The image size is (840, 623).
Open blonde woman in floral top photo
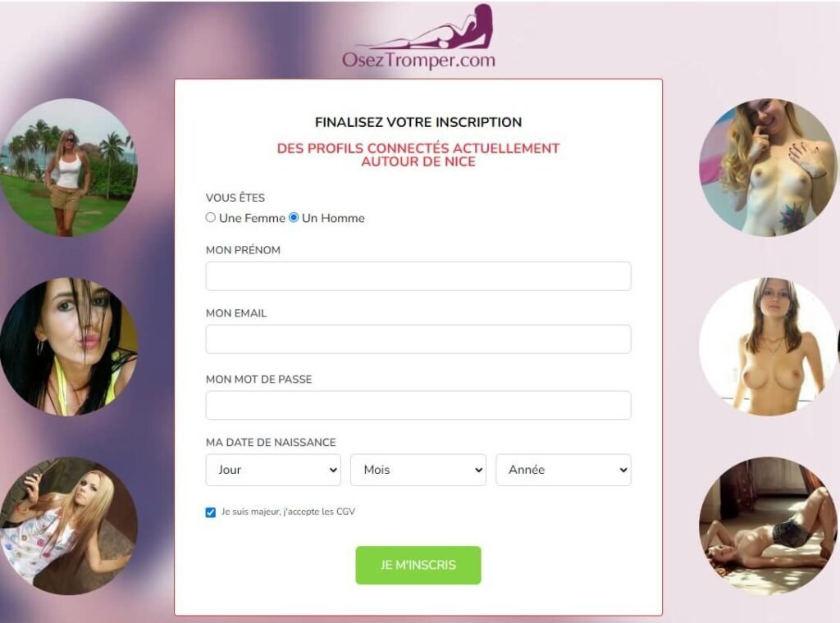[x=69, y=525]
